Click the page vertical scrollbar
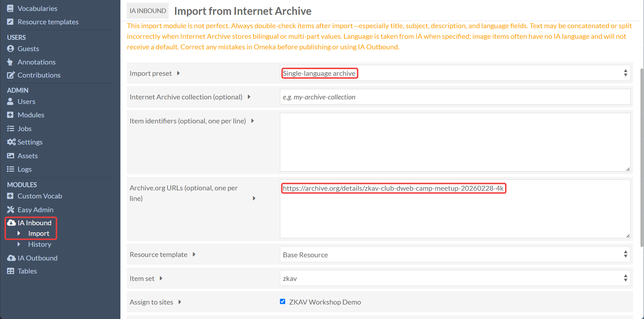The width and height of the screenshot is (644, 319). pos(642,158)
